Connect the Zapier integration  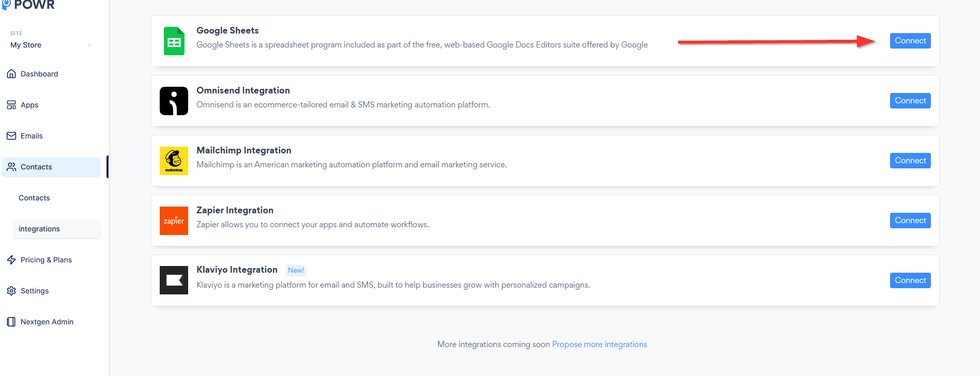pyautogui.click(x=910, y=221)
